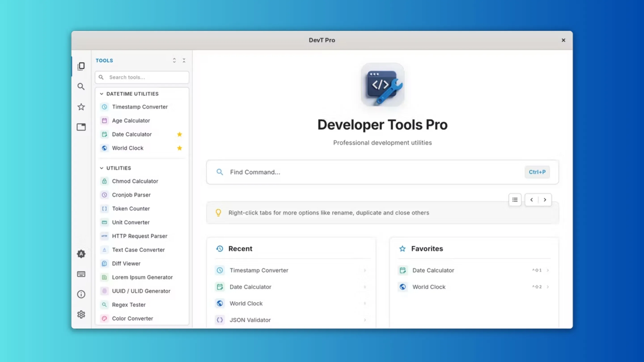The width and height of the screenshot is (644, 362).
Task: Select Age Calculator in tools list
Action: point(142,121)
